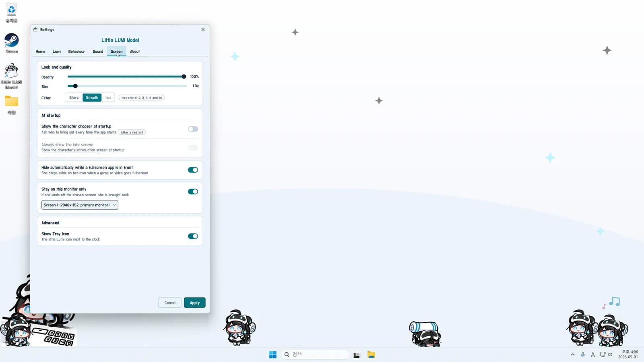
Task: Disable Stay on this monitor only
Action: (x=193, y=191)
